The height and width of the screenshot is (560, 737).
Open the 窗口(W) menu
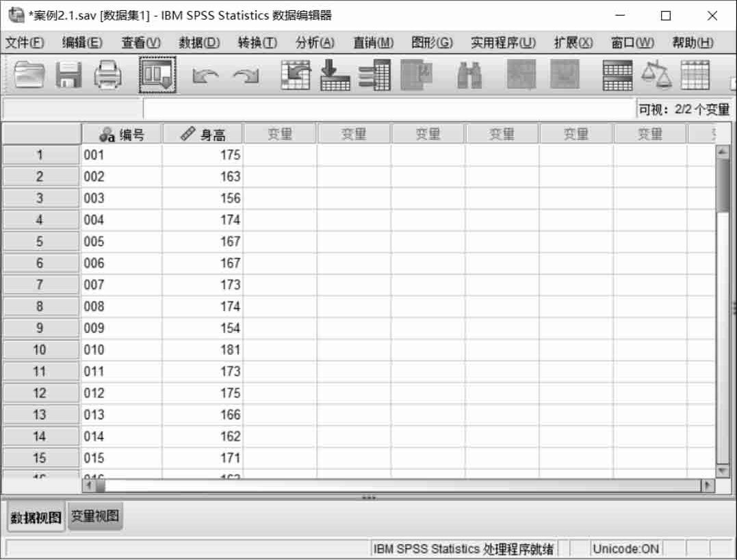pos(632,43)
